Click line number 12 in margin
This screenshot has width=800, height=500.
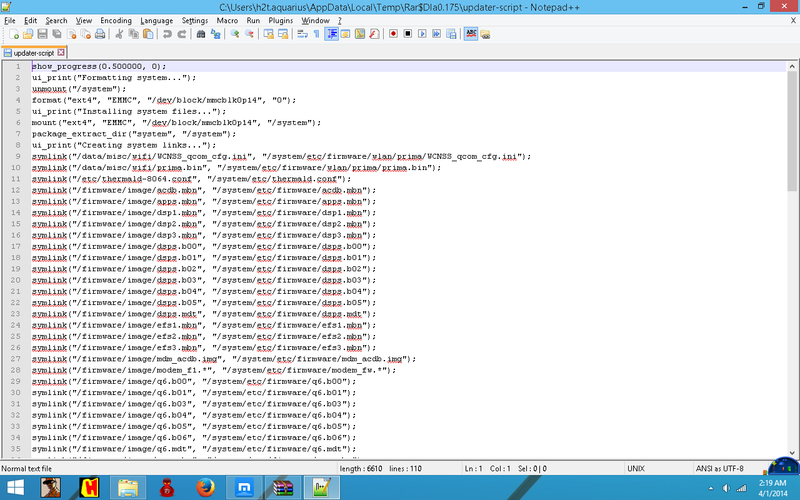pyautogui.click(x=15, y=190)
